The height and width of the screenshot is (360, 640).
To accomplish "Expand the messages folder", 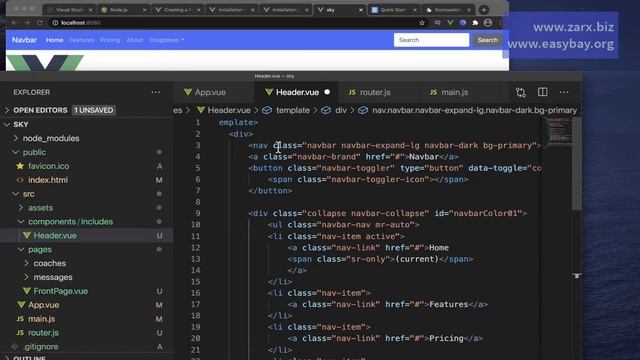I will (27, 277).
